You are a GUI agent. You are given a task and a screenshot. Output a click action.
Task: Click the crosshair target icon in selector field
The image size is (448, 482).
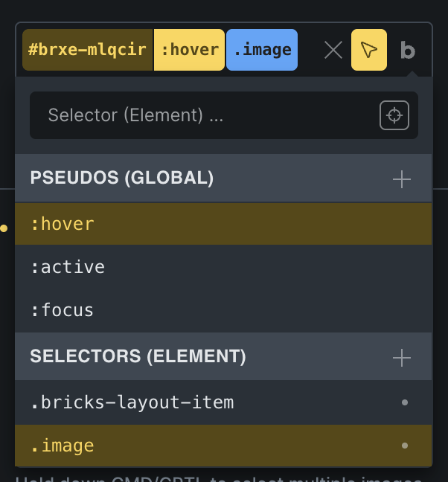click(394, 115)
